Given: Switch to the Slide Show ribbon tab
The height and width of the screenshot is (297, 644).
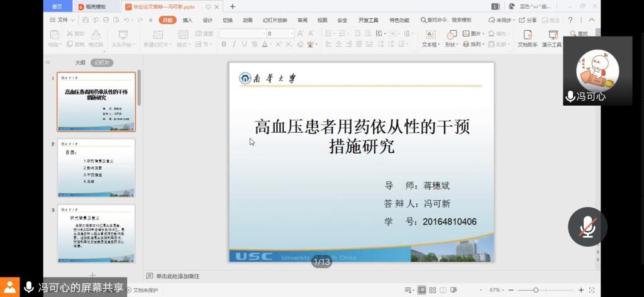Looking at the screenshot, I should click(275, 20).
